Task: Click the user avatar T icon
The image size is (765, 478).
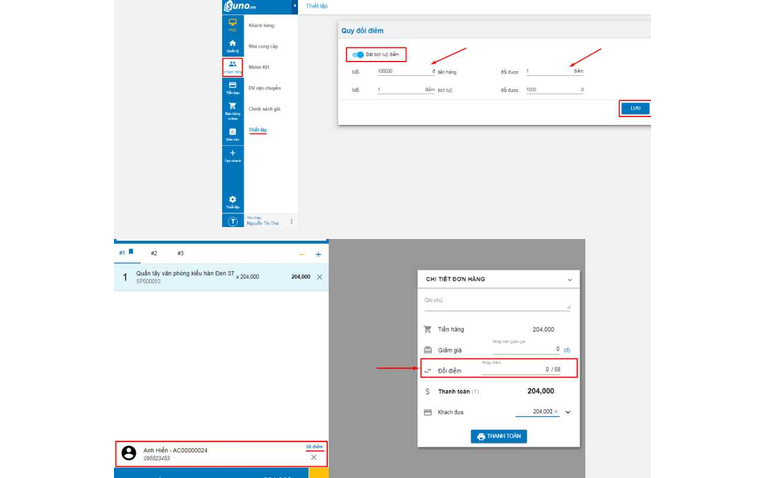Action: (233, 221)
